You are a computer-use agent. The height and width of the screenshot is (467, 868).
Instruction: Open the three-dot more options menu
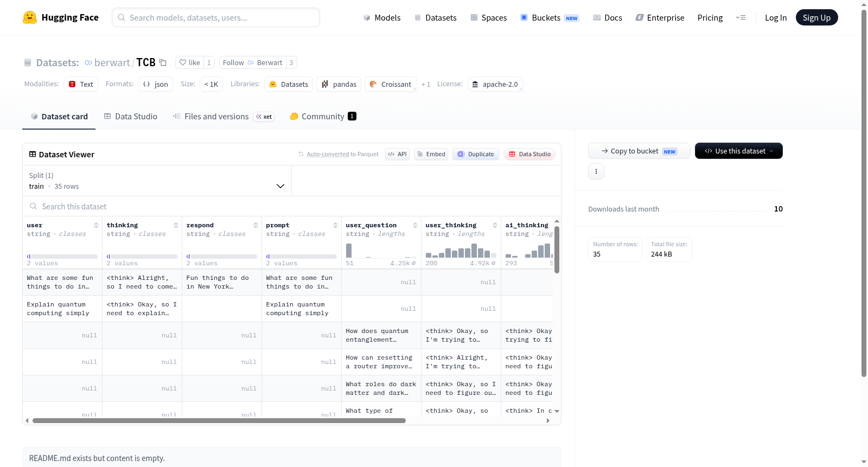596,171
